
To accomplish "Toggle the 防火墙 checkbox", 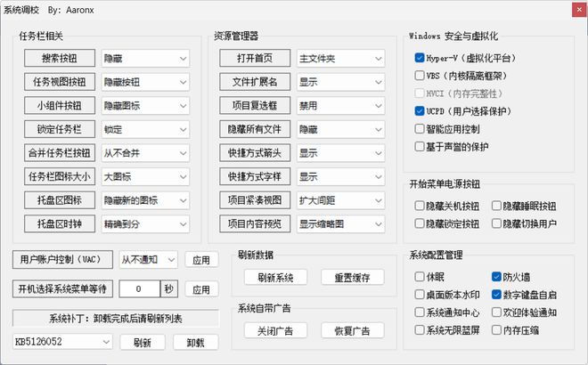I will pyautogui.click(x=496, y=277).
